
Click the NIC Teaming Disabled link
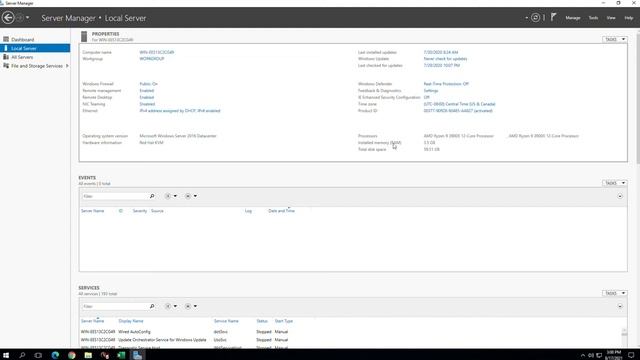(147, 104)
